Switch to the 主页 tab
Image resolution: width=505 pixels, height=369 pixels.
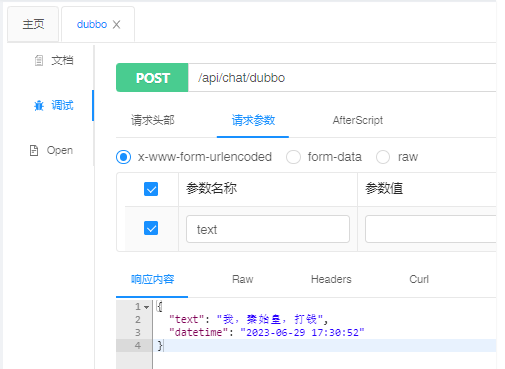coord(33,24)
